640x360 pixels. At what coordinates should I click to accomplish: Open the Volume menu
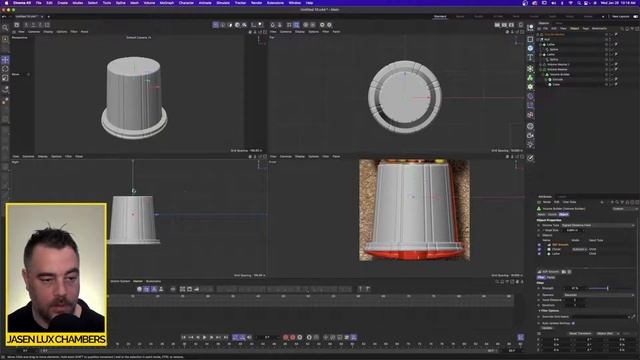[x=149, y=3]
